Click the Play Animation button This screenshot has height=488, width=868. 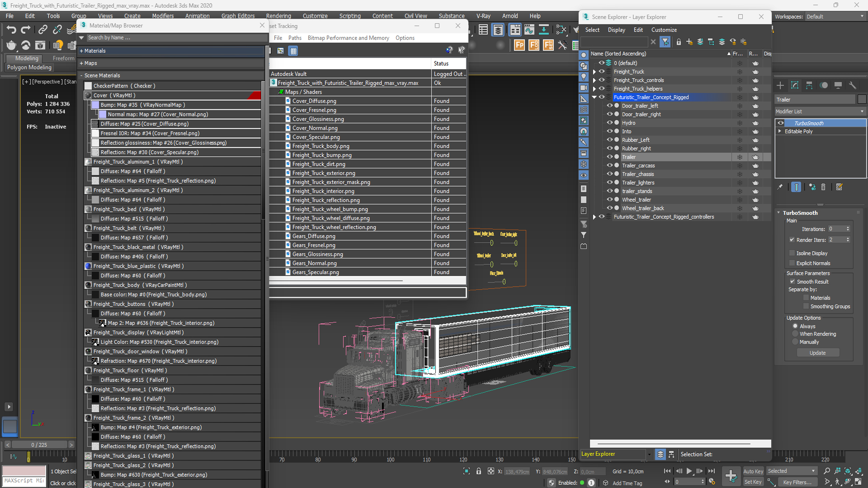click(689, 471)
